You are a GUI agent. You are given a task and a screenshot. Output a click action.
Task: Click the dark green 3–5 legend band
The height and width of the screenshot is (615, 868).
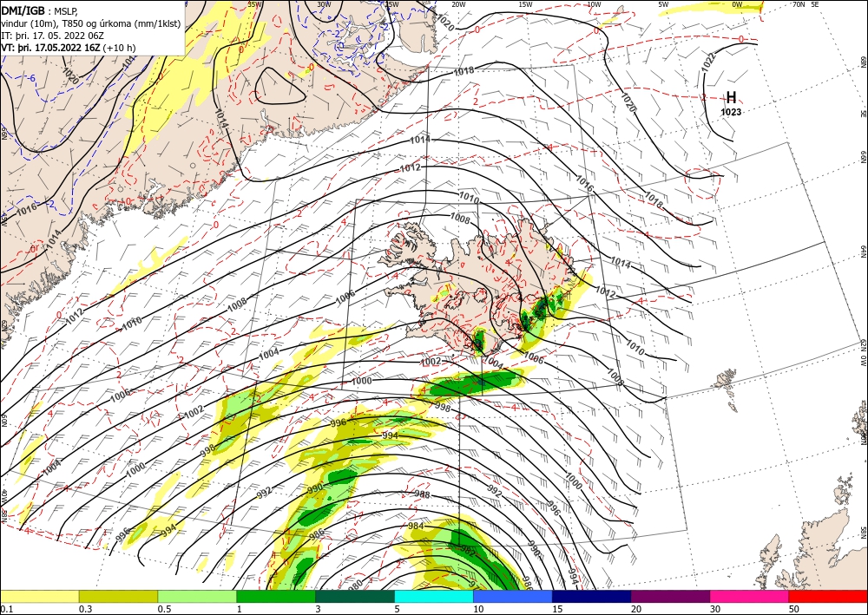coord(355,597)
